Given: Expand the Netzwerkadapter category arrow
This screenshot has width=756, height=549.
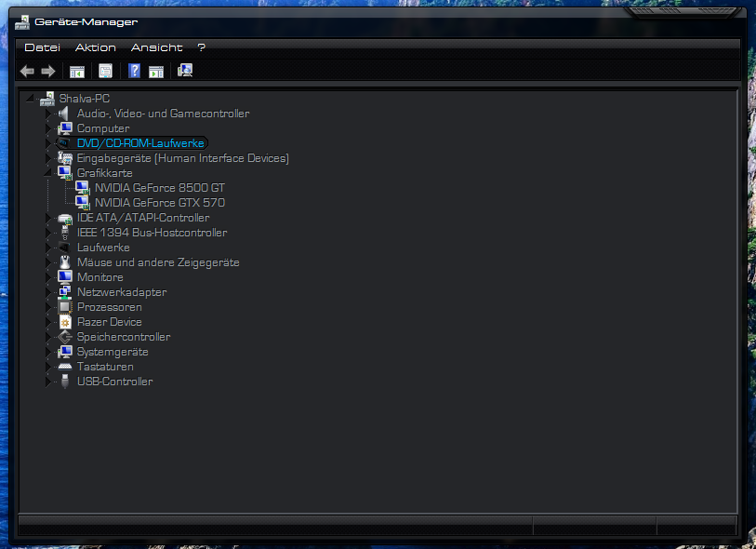Looking at the screenshot, I should [x=47, y=292].
